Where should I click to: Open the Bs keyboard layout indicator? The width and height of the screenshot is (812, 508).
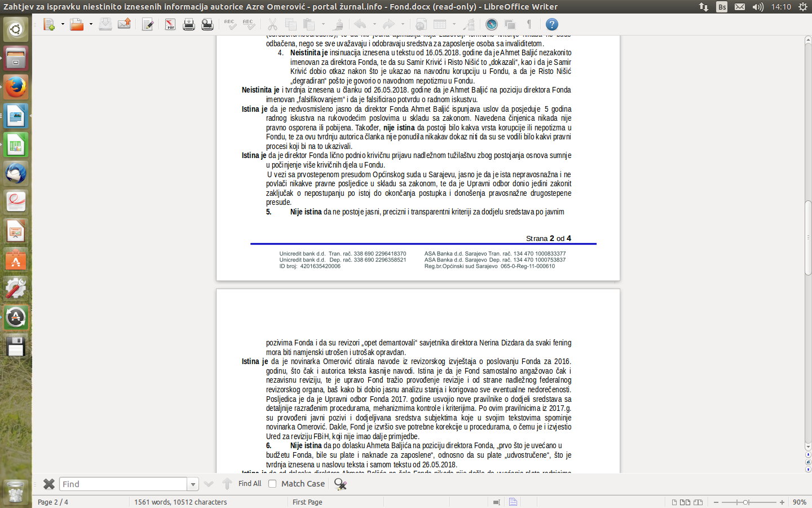coord(722,7)
